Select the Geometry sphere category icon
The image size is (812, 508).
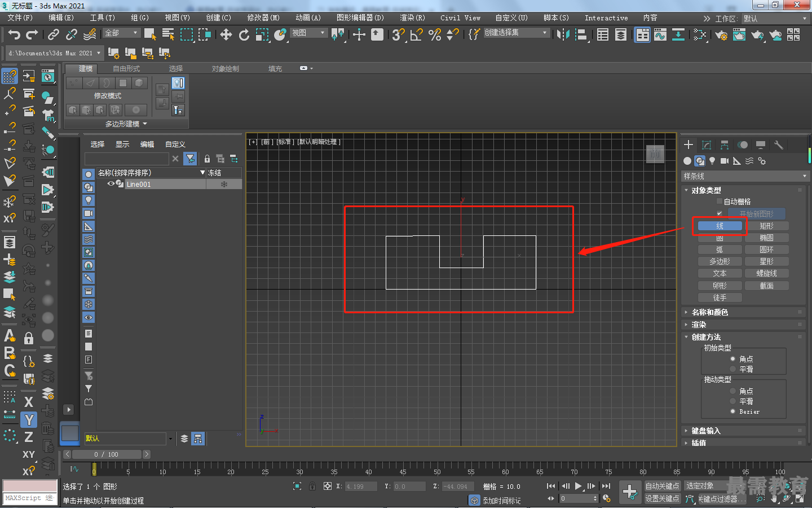coord(687,161)
